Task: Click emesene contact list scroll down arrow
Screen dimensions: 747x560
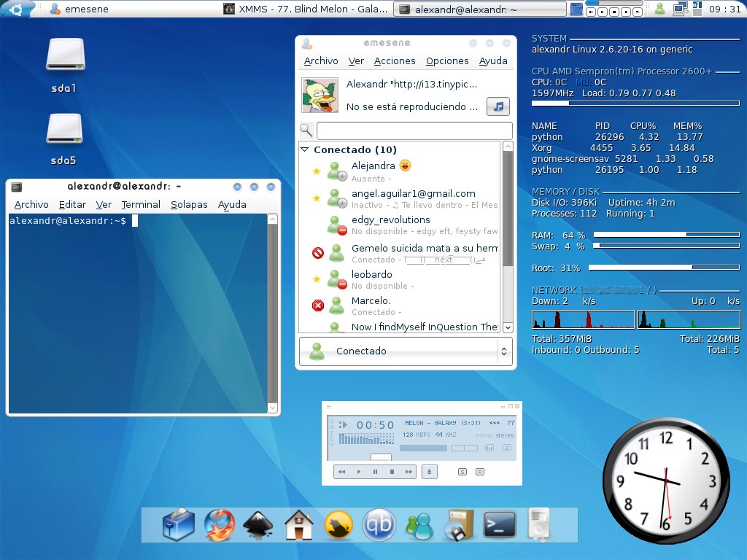Action: tap(508, 327)
